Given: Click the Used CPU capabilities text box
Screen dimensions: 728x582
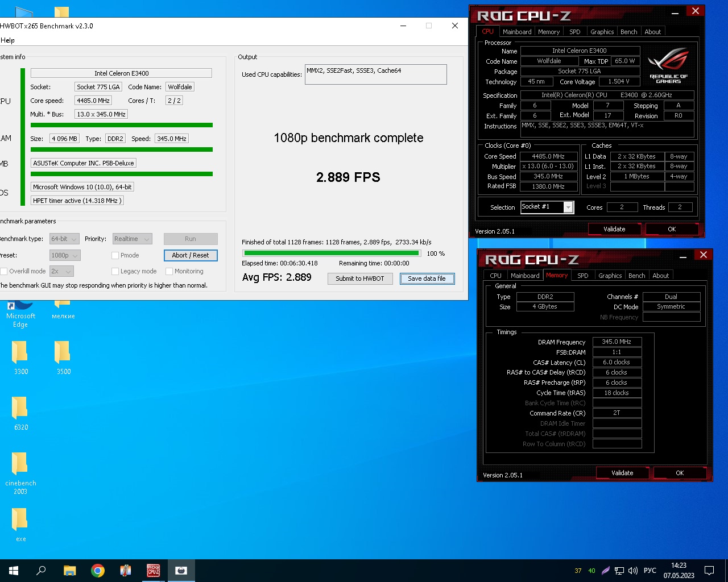Looking at the screenshot, I should 375,74.
